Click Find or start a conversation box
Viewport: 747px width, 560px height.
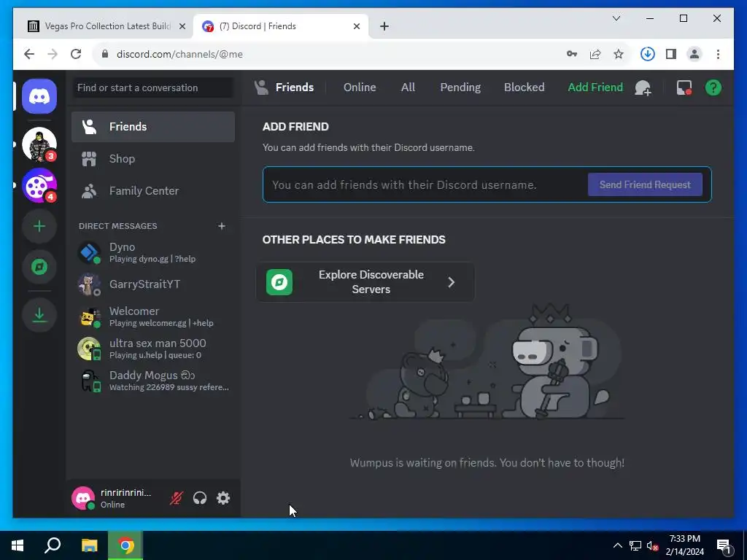[x=153, y=87]
